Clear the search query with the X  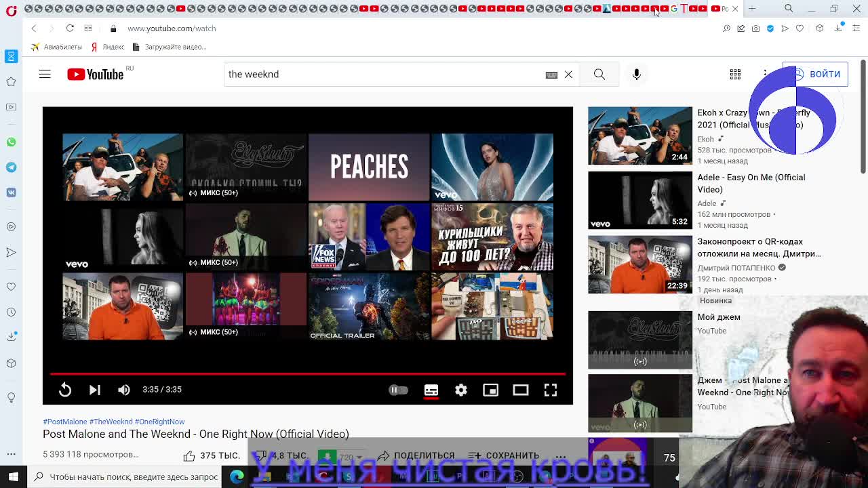(x=568, y=75)
